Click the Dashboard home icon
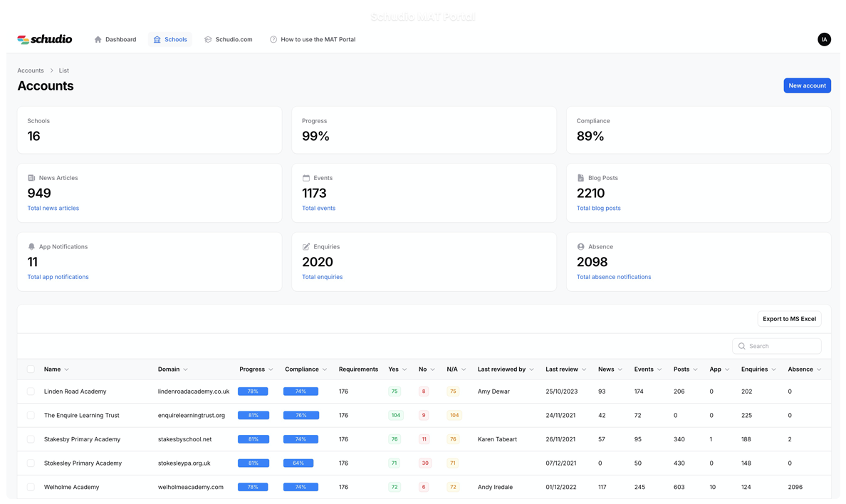The height and width of the screenshot is (504, 846). click(x=98, y=40)
